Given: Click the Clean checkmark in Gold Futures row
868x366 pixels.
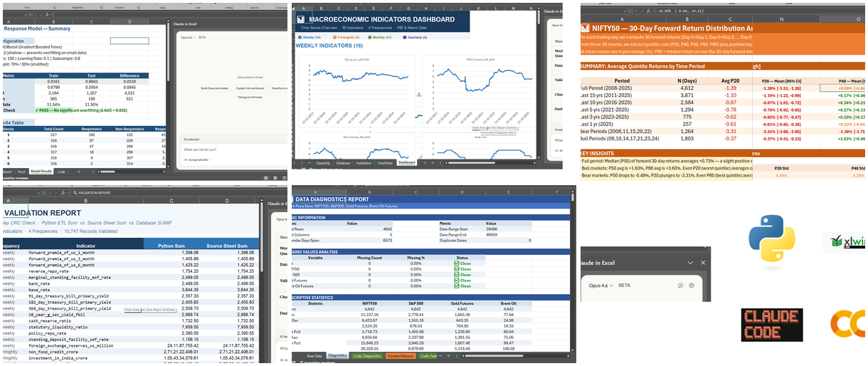Looking at the screenshot, I should coord(457,281).
